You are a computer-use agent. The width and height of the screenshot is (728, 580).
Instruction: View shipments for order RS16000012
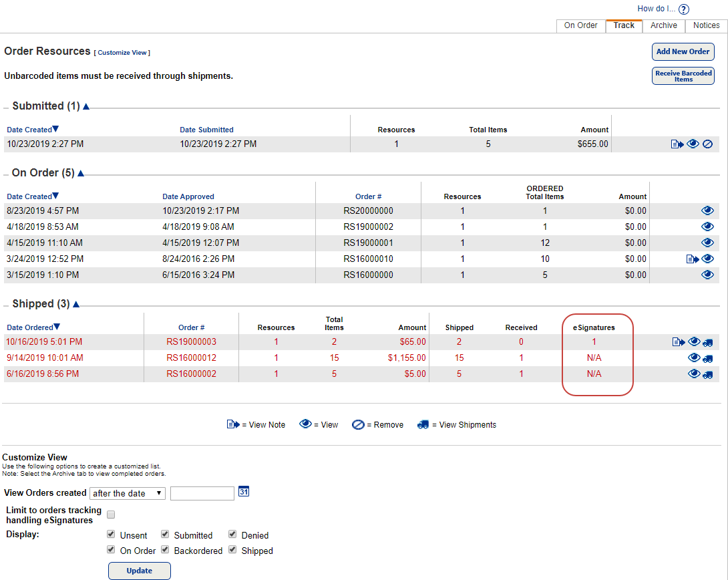coord(708,359)
